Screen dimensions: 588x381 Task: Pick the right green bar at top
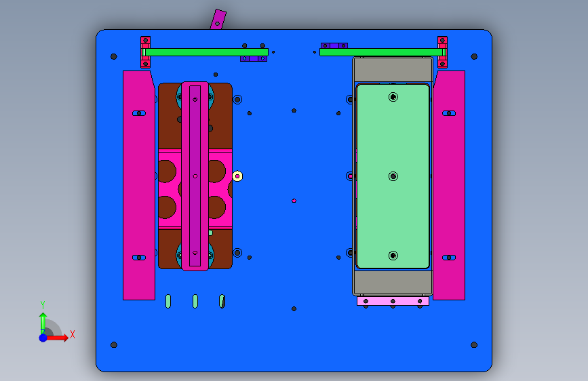pos(382,52)
